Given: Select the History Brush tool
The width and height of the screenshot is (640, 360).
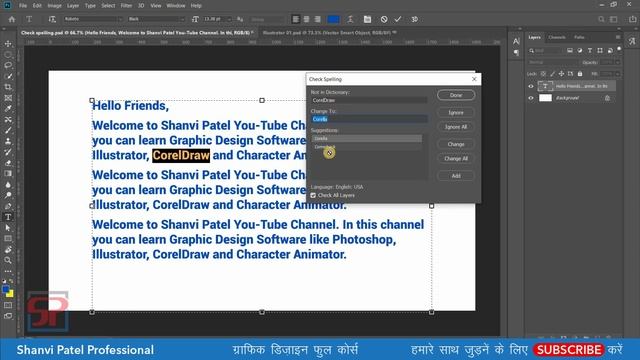Looking at the screenshot, I should click(x=8, y=152).
